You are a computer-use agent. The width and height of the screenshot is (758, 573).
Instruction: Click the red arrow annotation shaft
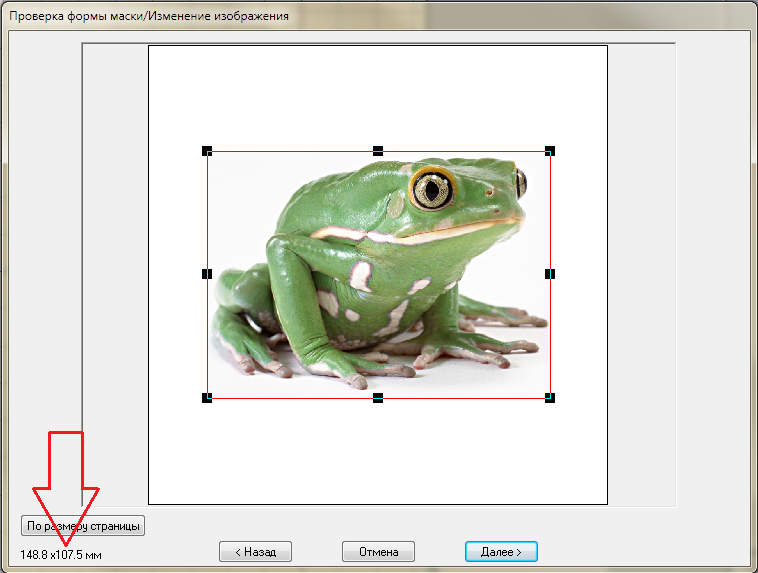pyautogui.click(x=65, y=460)
